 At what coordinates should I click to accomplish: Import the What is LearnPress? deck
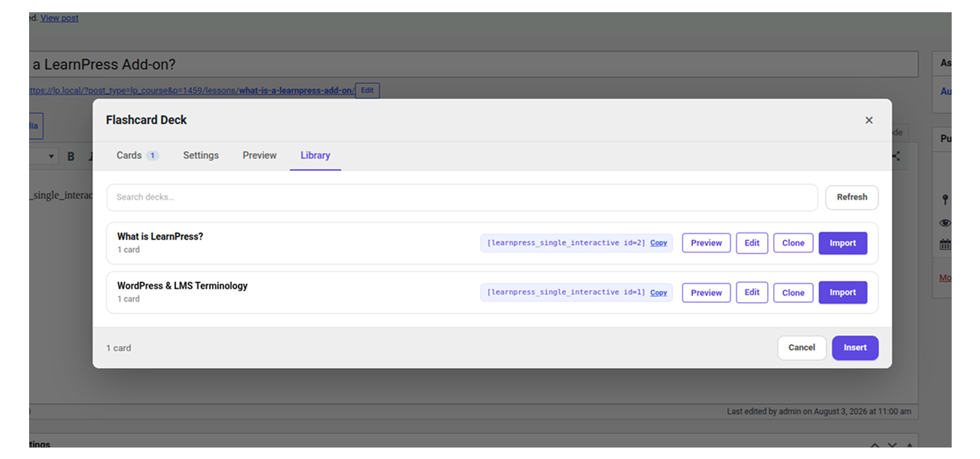pos(842,243)
